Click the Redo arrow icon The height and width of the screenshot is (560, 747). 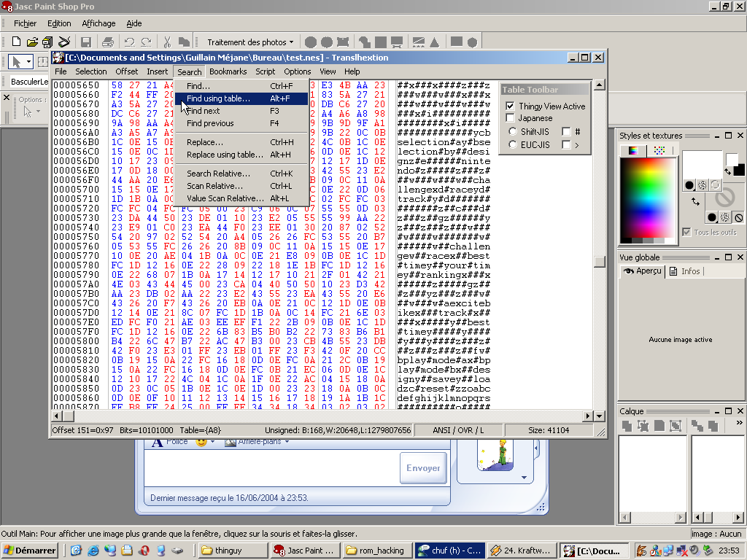(x=146, y=42)
